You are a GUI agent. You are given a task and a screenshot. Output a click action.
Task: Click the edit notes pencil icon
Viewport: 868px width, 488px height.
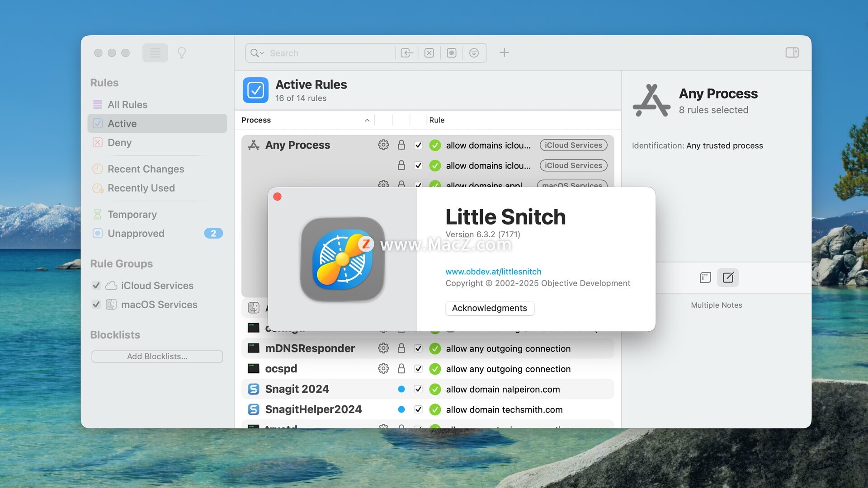click(728, 277)
